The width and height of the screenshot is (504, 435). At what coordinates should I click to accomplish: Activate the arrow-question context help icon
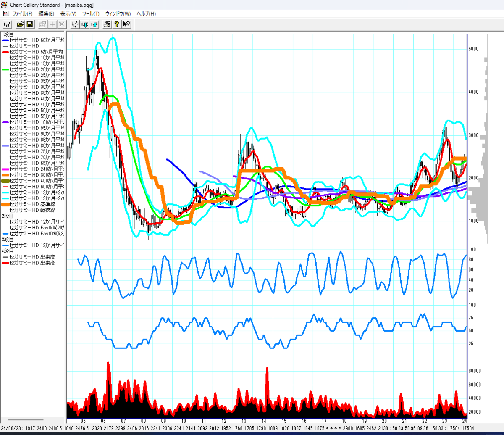[126, 24]
